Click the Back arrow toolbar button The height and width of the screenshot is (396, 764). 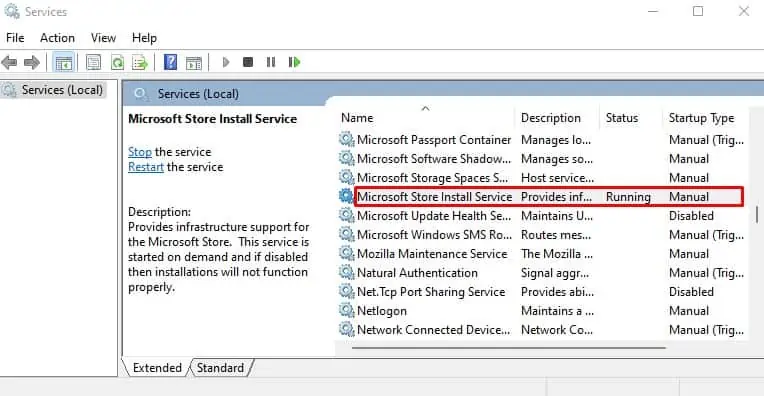coord(9,62)
